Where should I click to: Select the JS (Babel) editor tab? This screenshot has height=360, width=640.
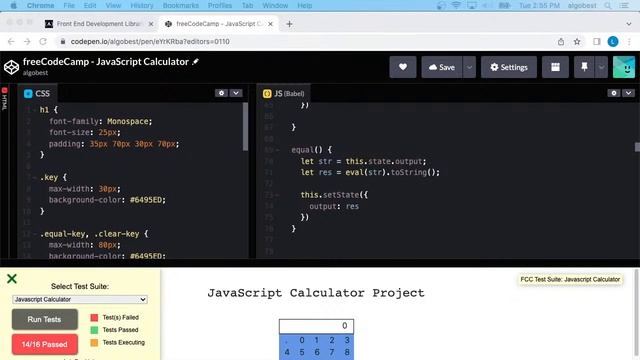click(x=284, y=93)
